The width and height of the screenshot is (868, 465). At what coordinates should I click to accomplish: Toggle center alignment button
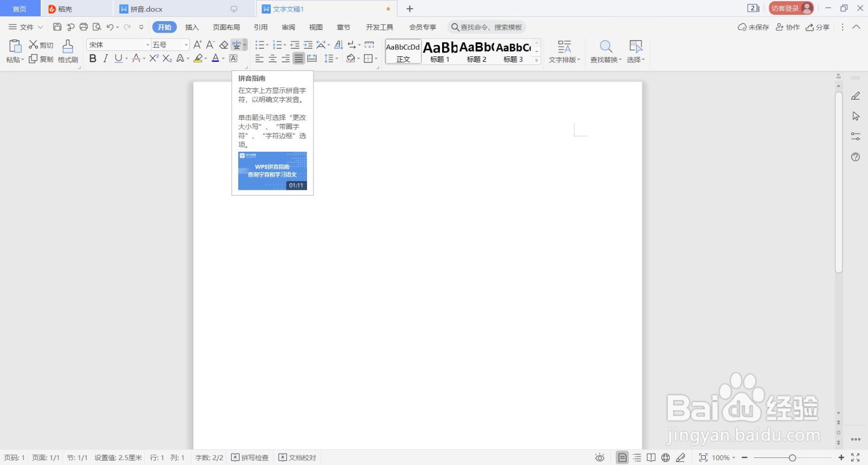(273, 58)
